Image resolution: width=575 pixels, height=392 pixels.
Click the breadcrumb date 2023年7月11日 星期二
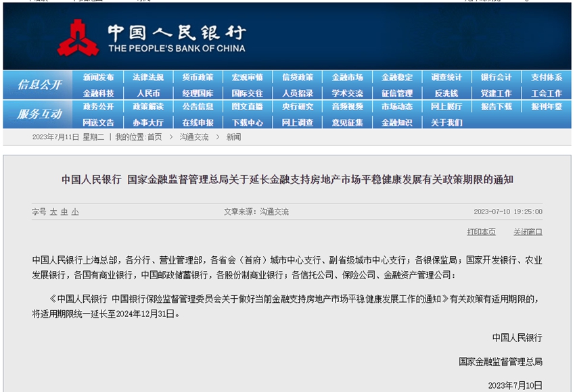(68, 137)
